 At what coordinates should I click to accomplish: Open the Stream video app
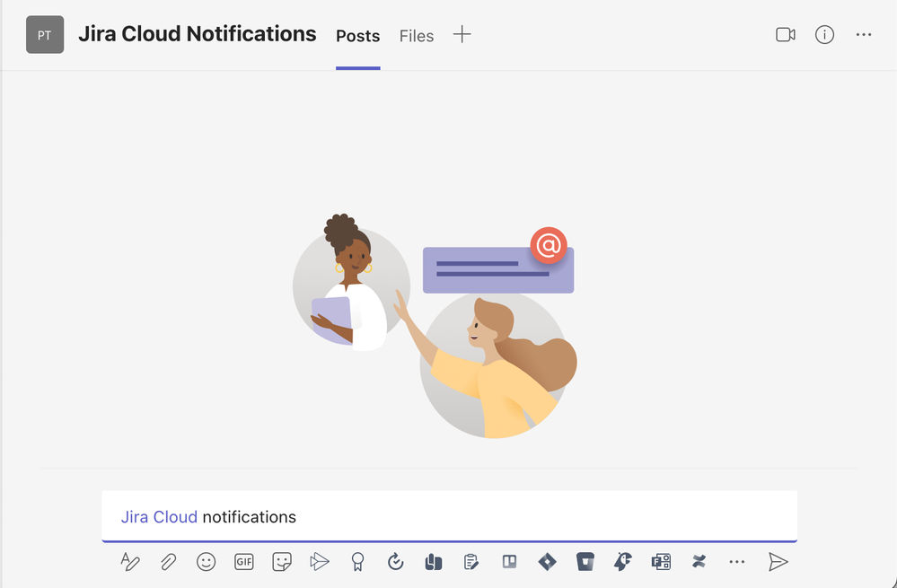click(320, 561)
